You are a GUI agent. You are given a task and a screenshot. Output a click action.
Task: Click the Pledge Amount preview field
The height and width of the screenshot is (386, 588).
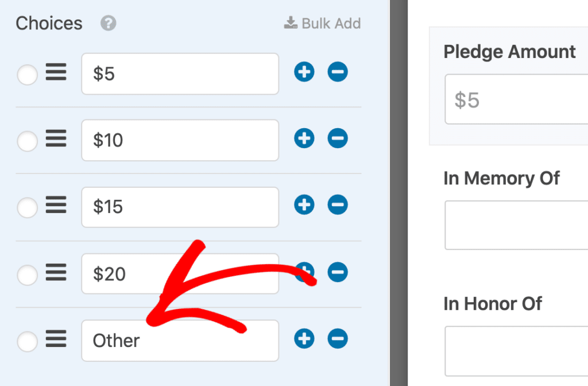point(516,99)
